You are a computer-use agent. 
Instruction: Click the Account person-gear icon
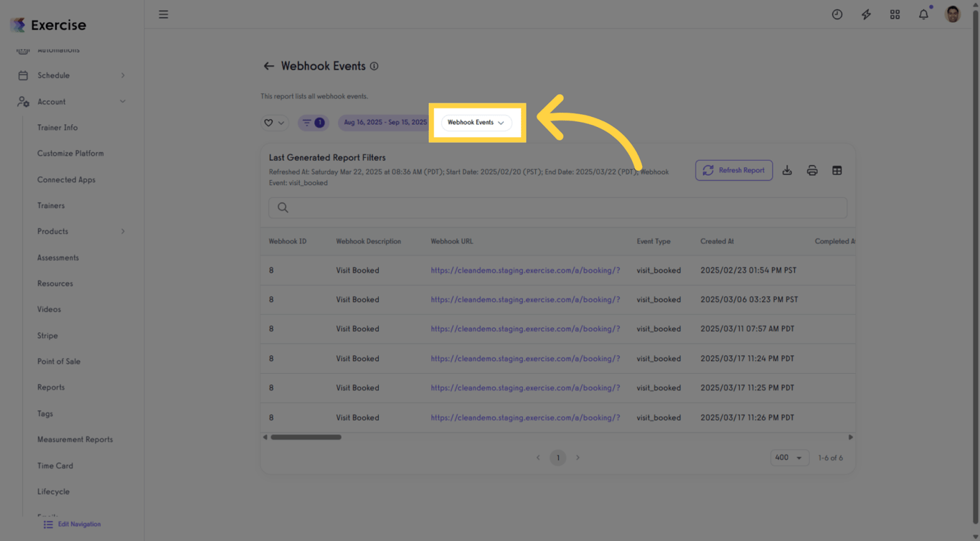[x=23, y=102]
